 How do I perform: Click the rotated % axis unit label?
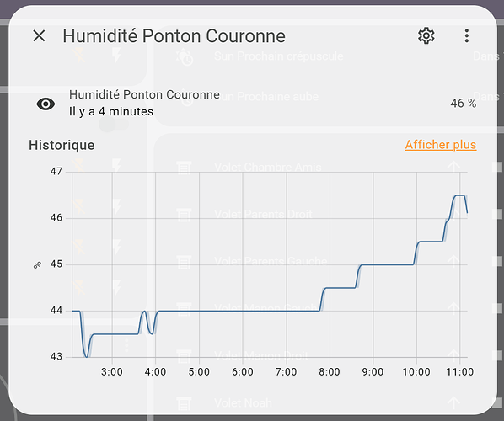pos(37,265)
